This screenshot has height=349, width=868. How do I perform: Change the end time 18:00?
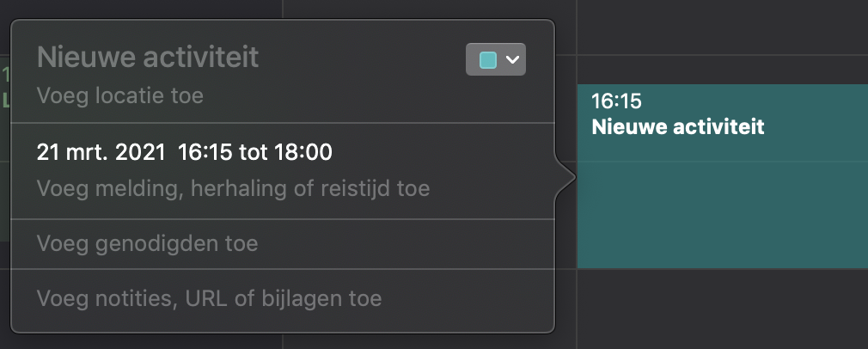(304, 153)
